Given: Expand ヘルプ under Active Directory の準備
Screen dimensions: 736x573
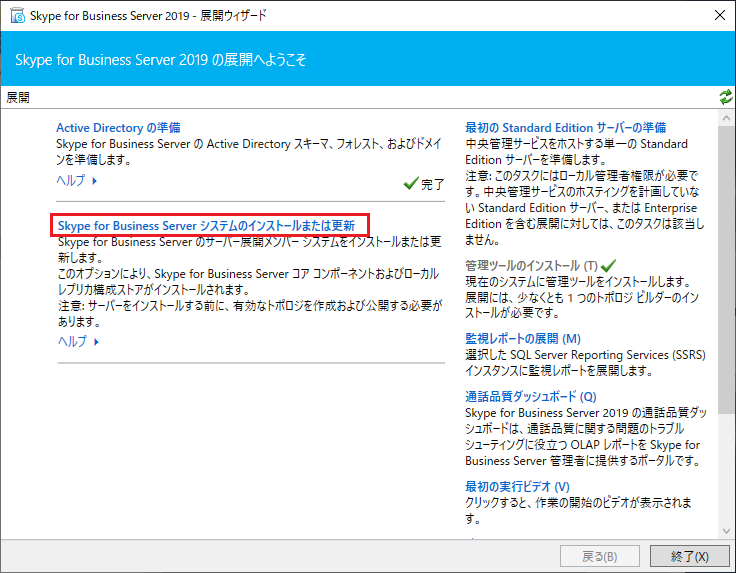Looking at the screenshot, I should click(77, 181).
